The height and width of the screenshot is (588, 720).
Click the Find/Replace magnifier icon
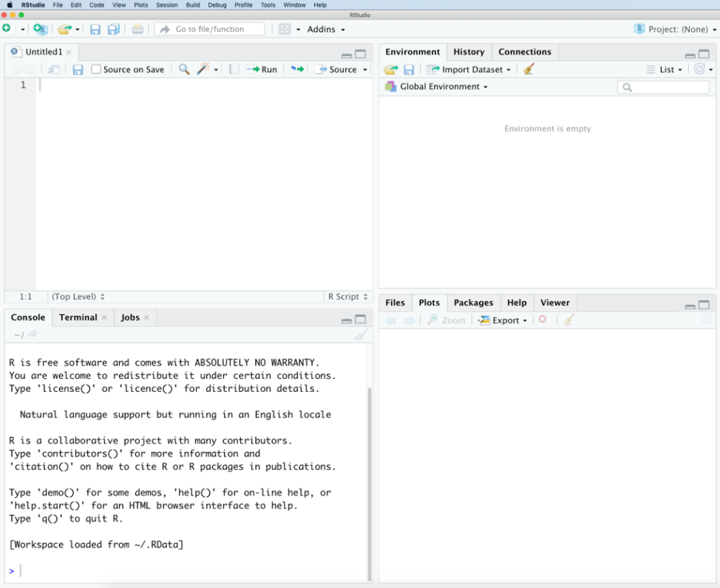point(184,69)
